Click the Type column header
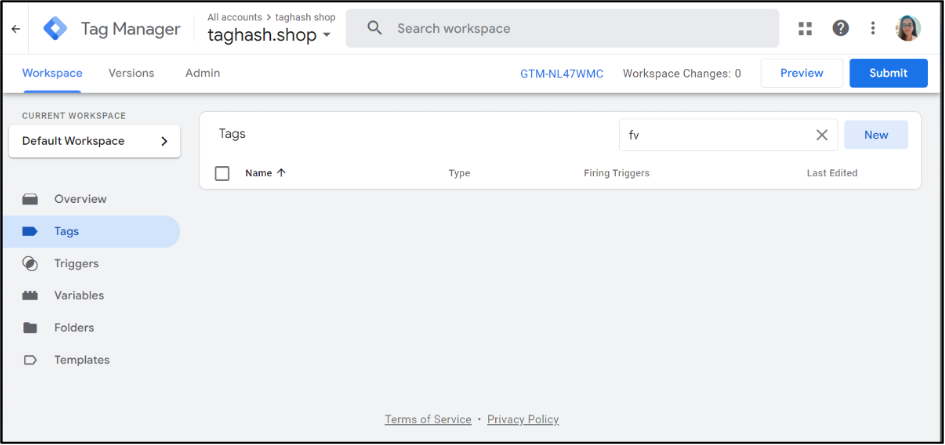 pyautogui.click(x=459, y=173)
